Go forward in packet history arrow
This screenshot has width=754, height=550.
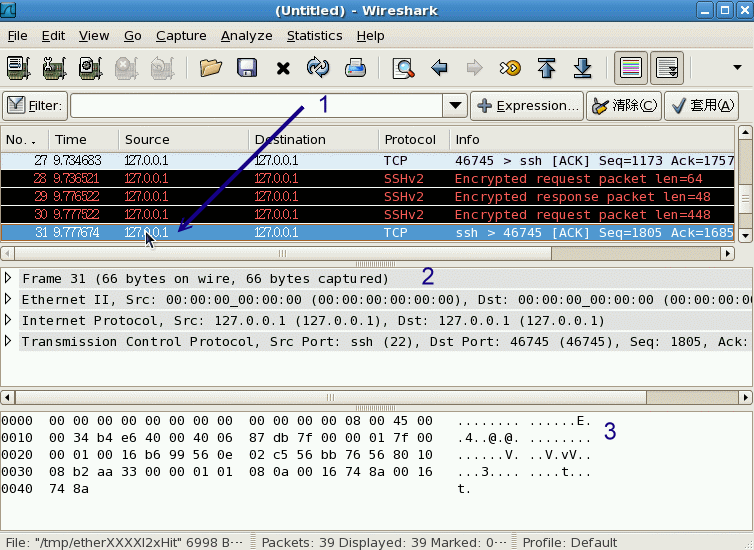475,68
